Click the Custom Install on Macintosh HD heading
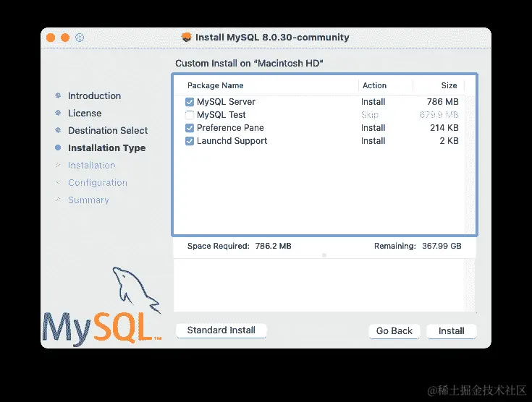This screenshot has width=532, height=402. click(x=249, y=64)
